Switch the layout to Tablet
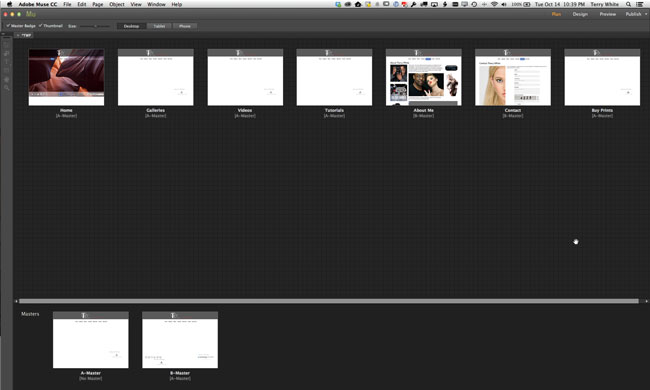 [x=159, y=26]
